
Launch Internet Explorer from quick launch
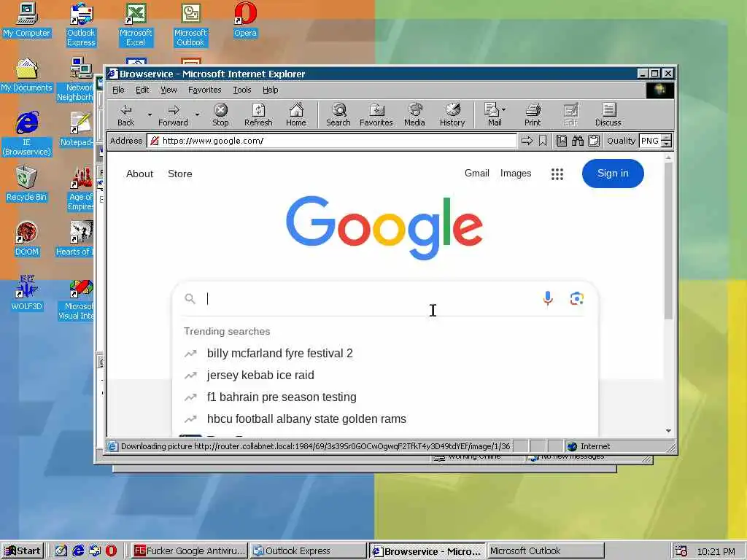point(78,551)
